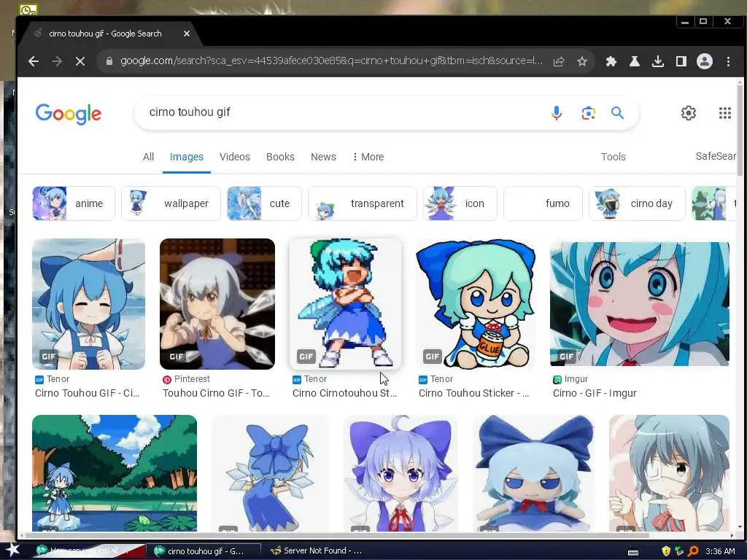
Task: Go back to the previous page
Action: 34,61
